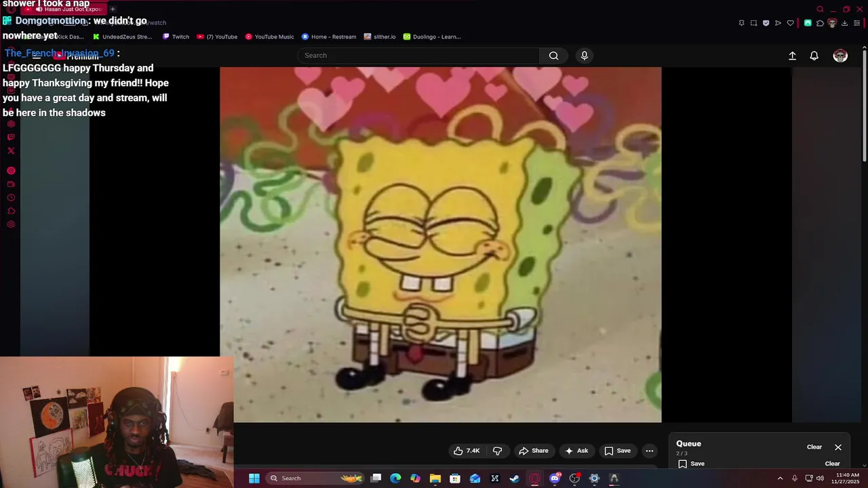Open the clock showing 11:40 AM
This screenshot has width=868, height=488.
848,478
